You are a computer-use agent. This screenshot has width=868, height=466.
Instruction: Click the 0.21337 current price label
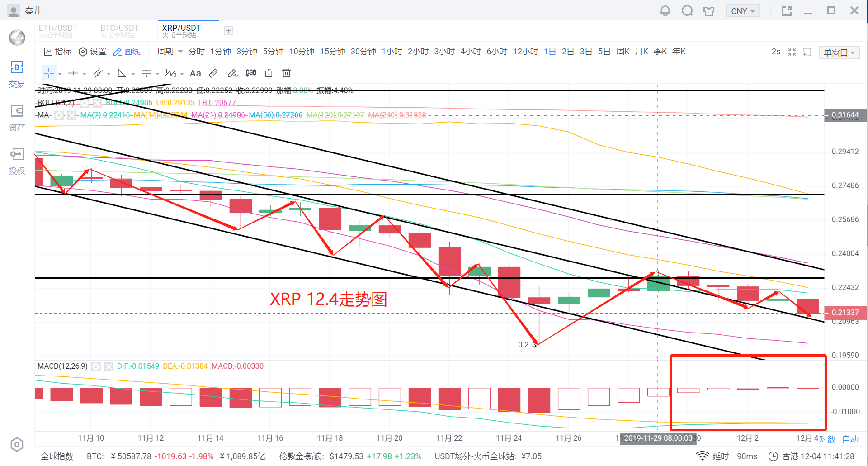pos(845,313)
